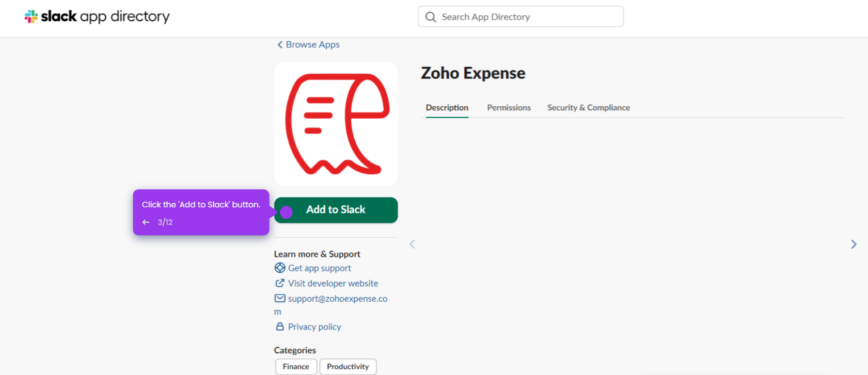The width and height of the screenshot is (868, 375).
Task: Click the Search App Directory field
Action: click(520, 17)
